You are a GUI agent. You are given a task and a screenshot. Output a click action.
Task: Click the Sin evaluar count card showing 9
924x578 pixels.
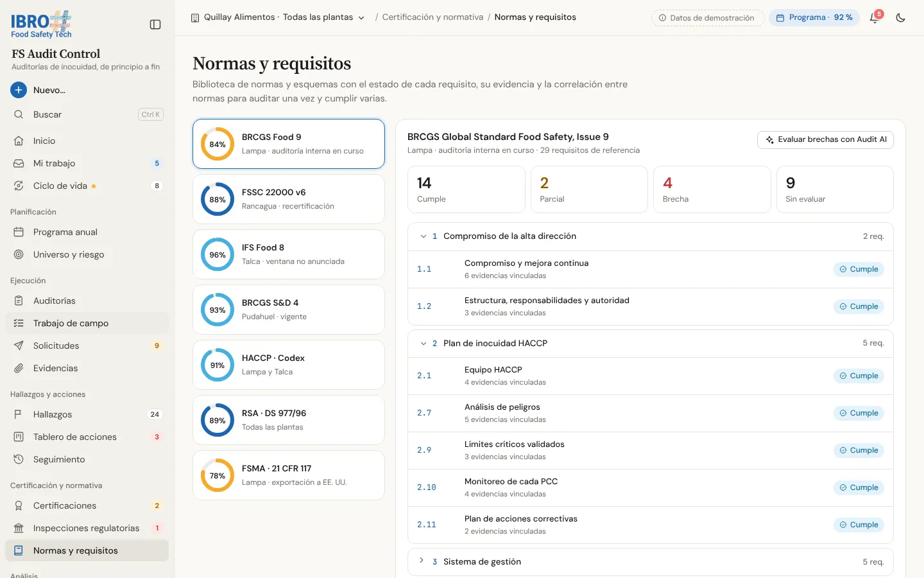pyautogui.click(x=835, y=189)
